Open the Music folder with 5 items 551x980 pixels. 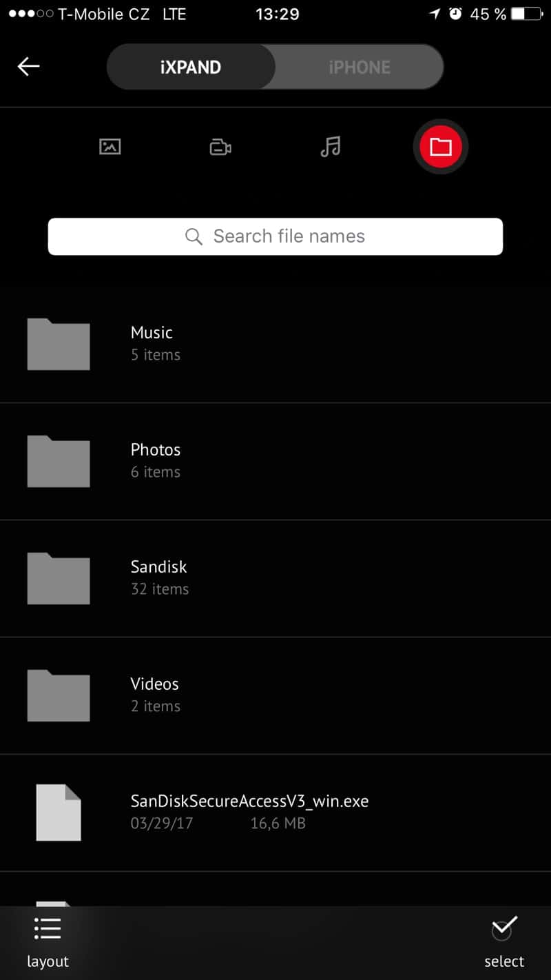pos(275,343)
